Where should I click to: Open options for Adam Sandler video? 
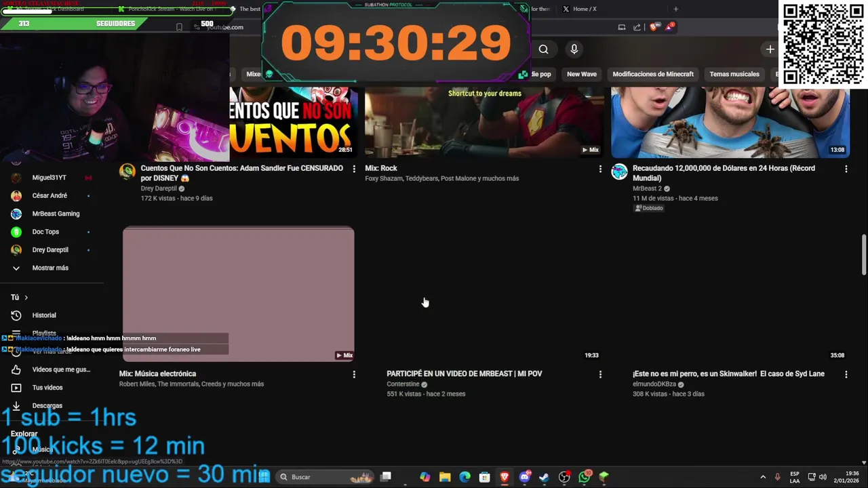coord(353,169)
